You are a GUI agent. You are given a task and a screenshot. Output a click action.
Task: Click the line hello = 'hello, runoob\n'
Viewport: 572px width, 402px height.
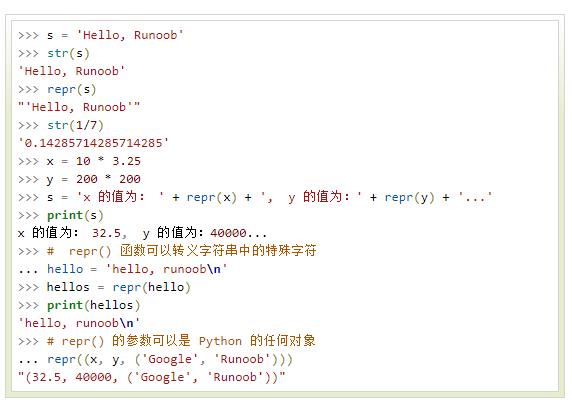coord(123,269)
